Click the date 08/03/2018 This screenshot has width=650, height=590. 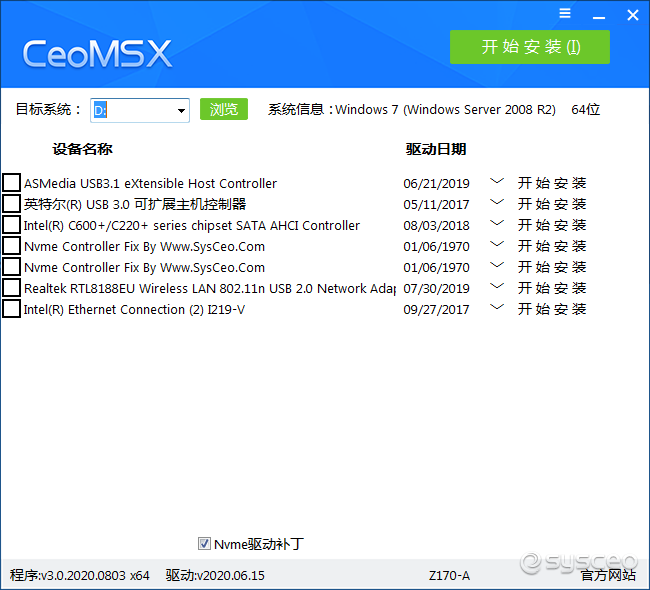(436, 226)
